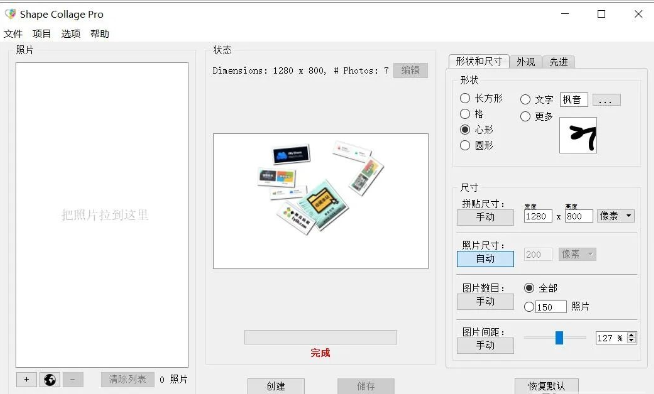The image size is (654, 394).
Task: Click the progress bar above 完成
Action: coord(320,337)
